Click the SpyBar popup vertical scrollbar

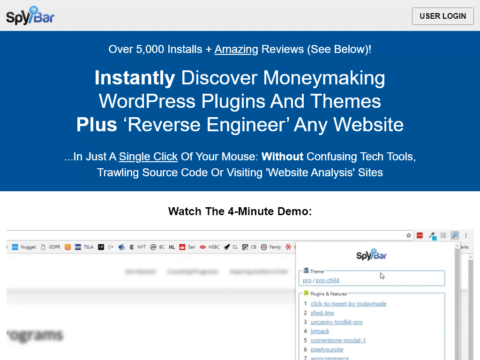(457, 302)
